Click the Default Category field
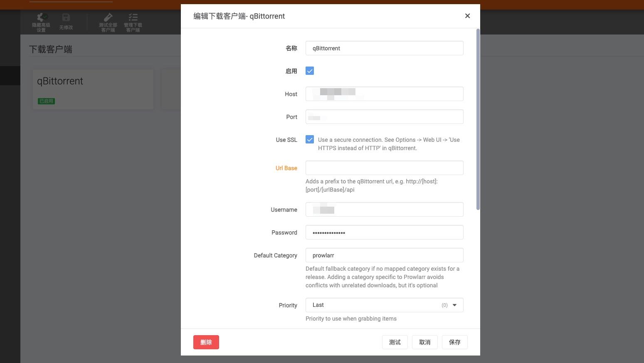Screen dimensions: 644x363 point(384,255)
